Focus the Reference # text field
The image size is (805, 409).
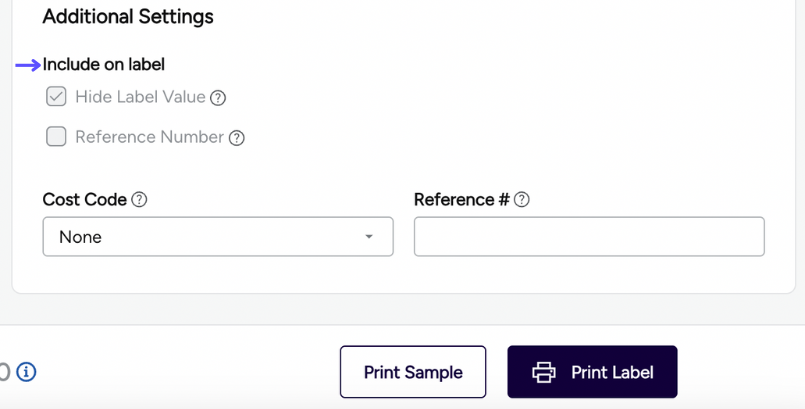coord(589,237)
